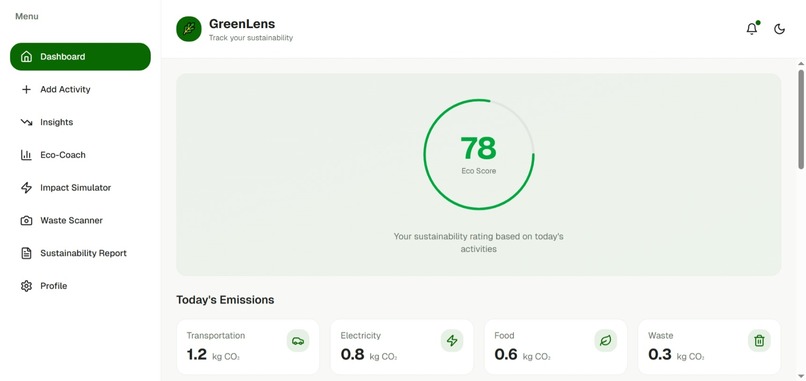Viewport: 806px width, 381px height.
Task: Open the Waste Scanner
Action: pyautogui.click(x=80, y=221)
